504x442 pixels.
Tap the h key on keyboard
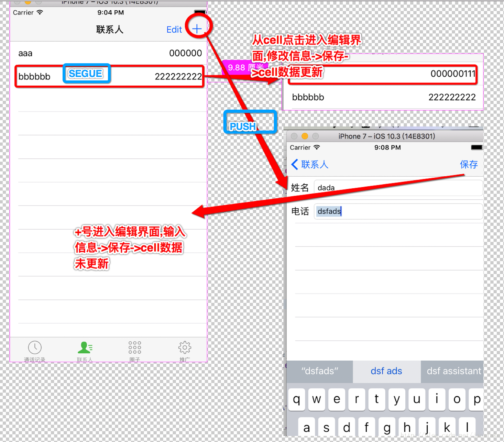pyautogui.click(x=407, y=427)
